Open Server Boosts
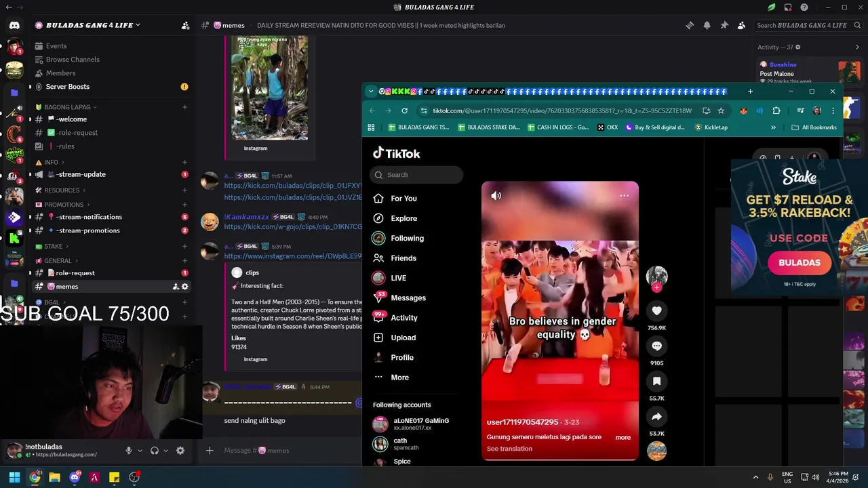This screenshot has width=868, height=488. pos(67,87)
